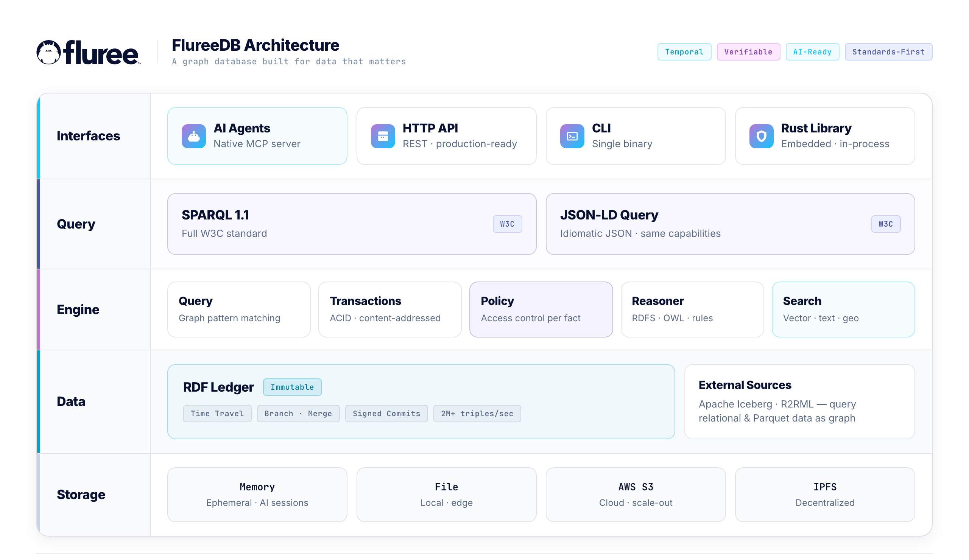The width and height of the screenshot is (969, 560).
Task: Click the 'Native MCP server' text
Action: [x=257, y=144]
